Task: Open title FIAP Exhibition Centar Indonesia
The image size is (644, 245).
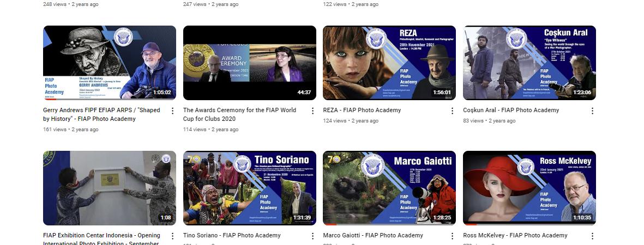Action: [101, 239]
